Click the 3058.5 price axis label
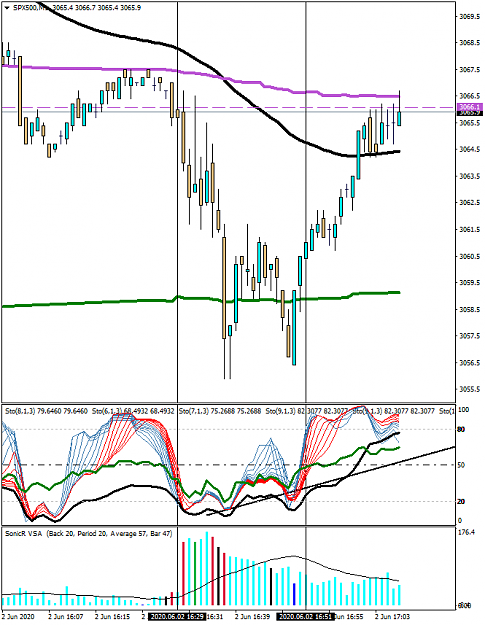The width and height of the screenshot is (485, 625). coord(470,309)
